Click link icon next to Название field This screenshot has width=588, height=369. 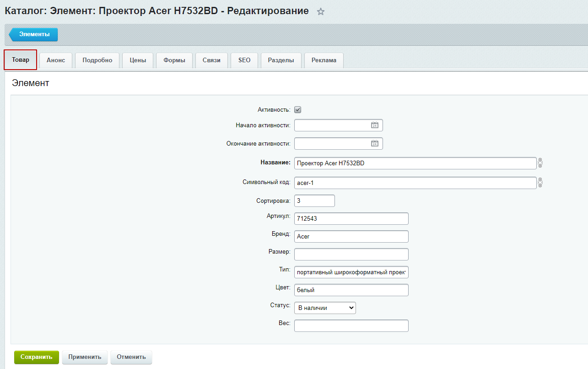(x=540, y=163)
